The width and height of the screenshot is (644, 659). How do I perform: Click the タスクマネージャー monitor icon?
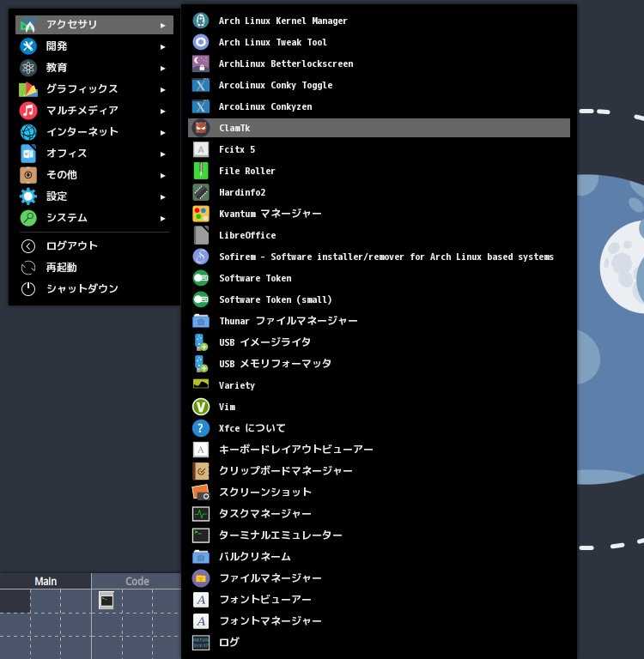click(x=201, y=514)
